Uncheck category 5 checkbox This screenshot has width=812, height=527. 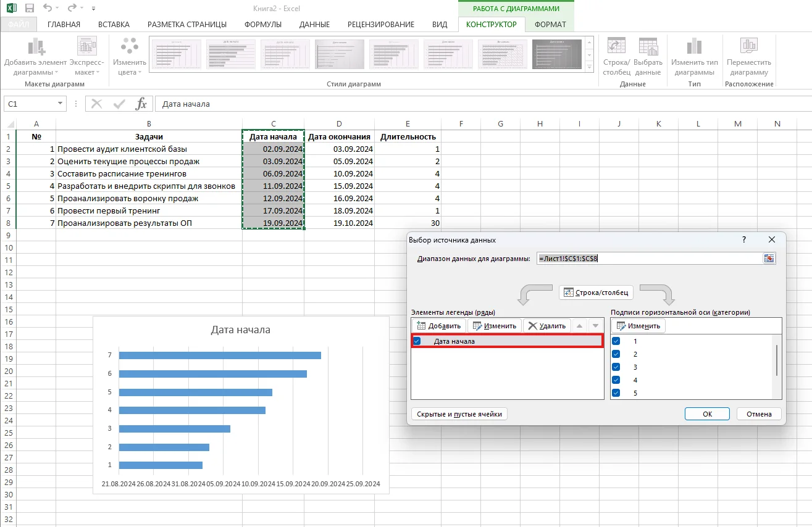(616, 393)
